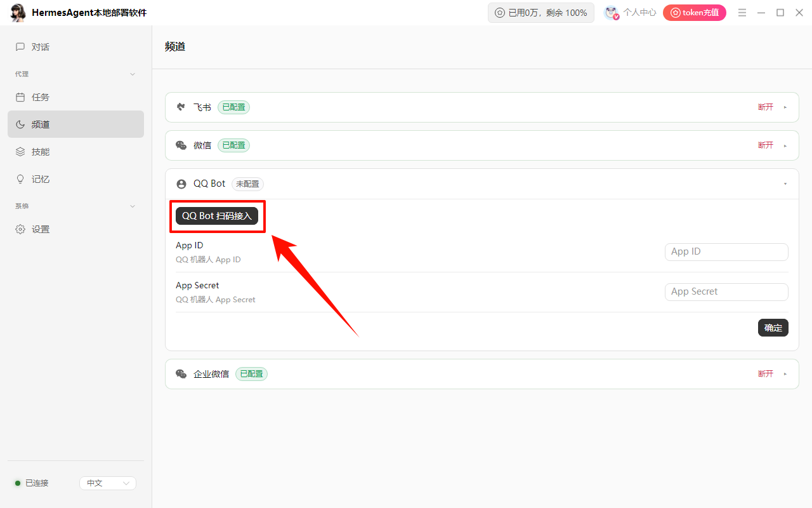Click the token充值 recharge button
The height and width of the screenshot is (508, 812).
point(695,13)
